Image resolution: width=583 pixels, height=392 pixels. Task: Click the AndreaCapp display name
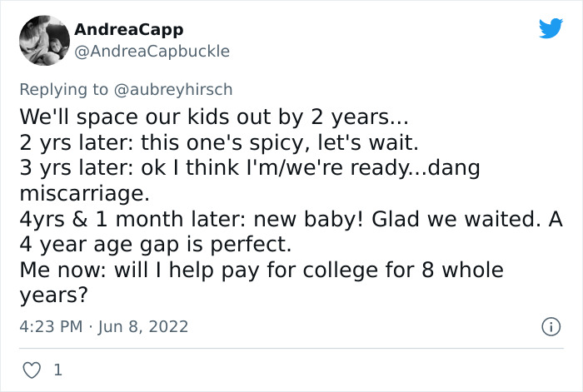129,29
